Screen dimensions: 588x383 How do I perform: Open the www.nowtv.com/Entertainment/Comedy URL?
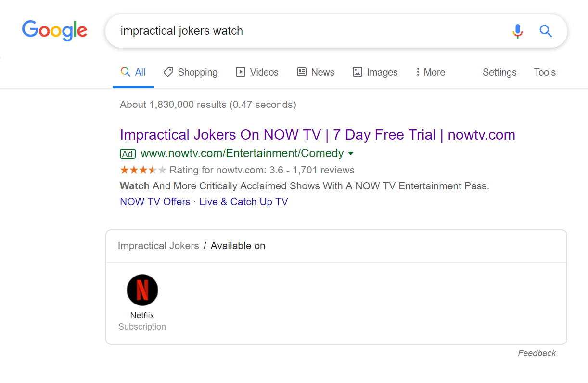coord(242,154)
